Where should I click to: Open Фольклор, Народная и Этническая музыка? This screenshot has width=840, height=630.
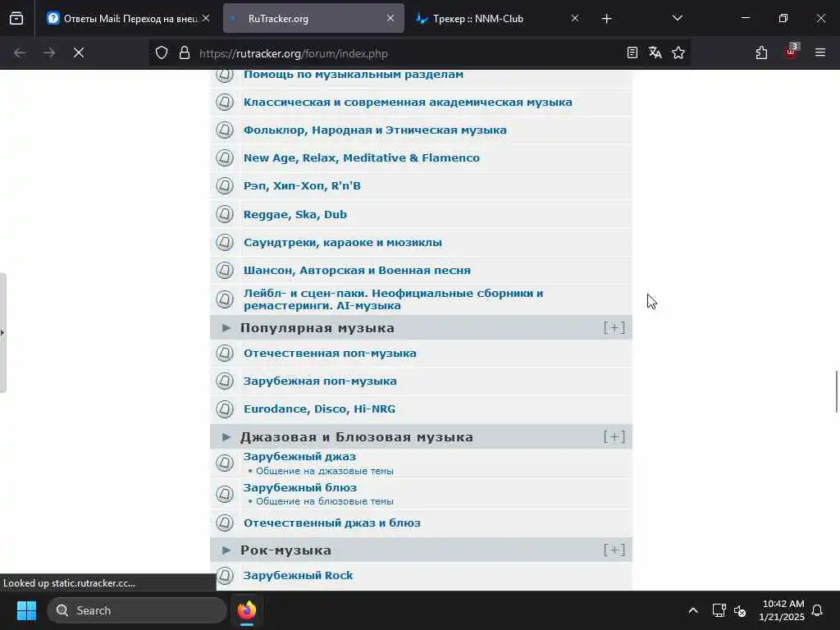click(x=375, y=130)
